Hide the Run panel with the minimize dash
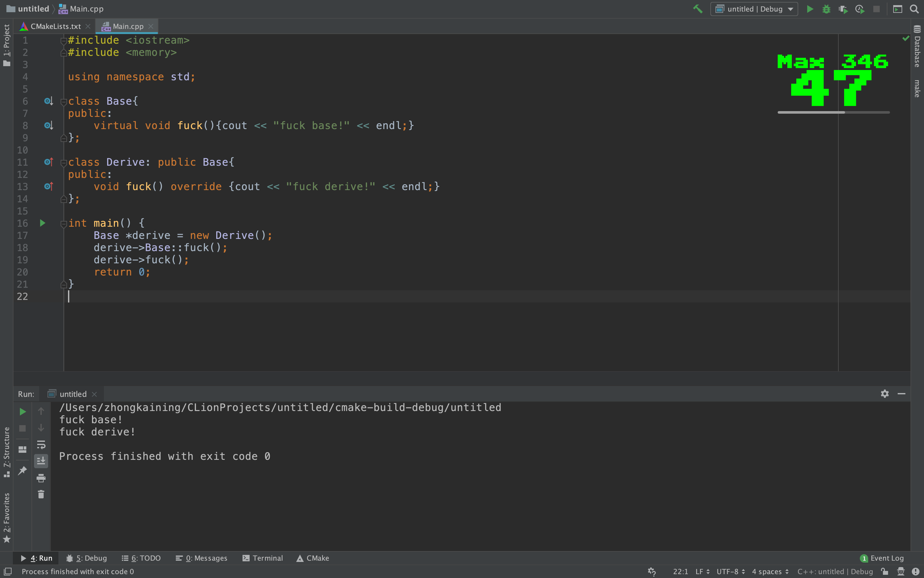Image resolution: width=924 pixels, height=578 pixels. [902, 394]
